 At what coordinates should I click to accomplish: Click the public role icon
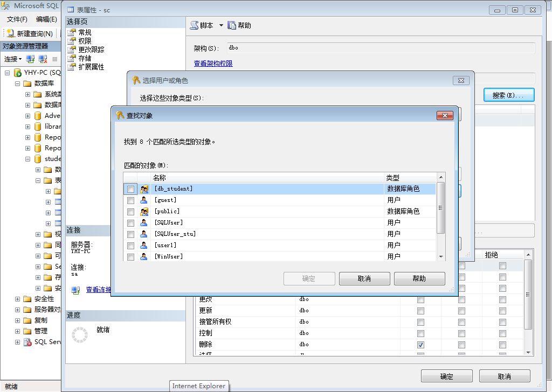[144, 212]
